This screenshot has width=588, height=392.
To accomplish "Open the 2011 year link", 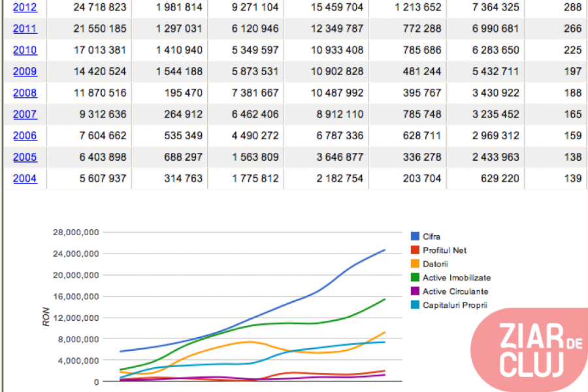I will 25,29.
